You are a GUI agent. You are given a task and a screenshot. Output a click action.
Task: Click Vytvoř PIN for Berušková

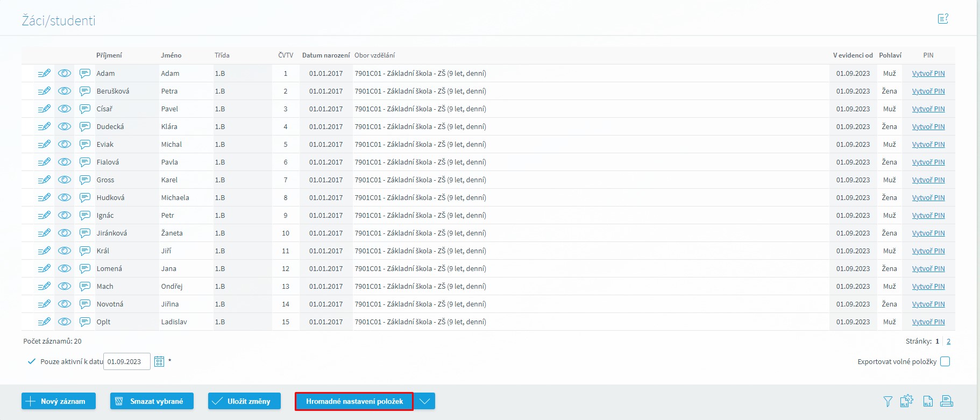click(x=928, y=91)
